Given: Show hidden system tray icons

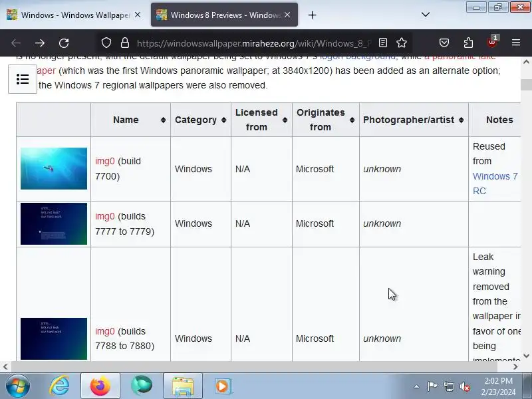Looking at the screenshot, I should coord(416,386).
